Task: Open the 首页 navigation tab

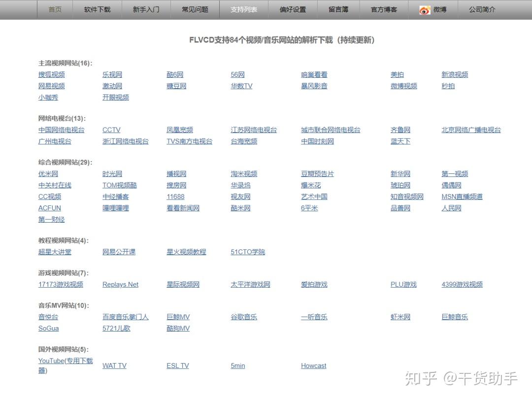Action: click(55, 9)
